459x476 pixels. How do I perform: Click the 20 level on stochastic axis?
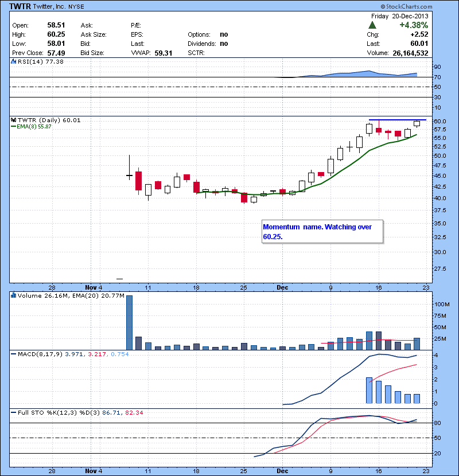[437, 453]
